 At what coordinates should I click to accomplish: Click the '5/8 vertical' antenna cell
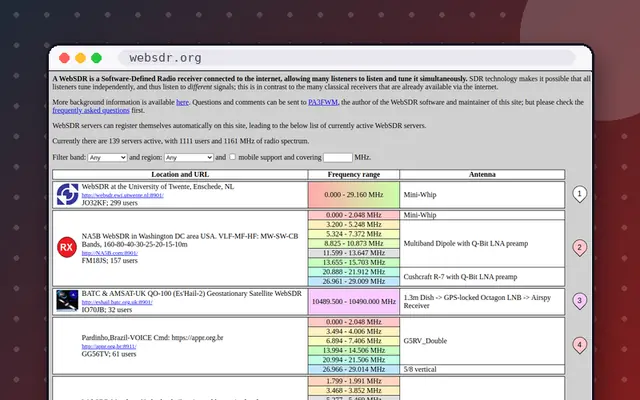point(482,369)
